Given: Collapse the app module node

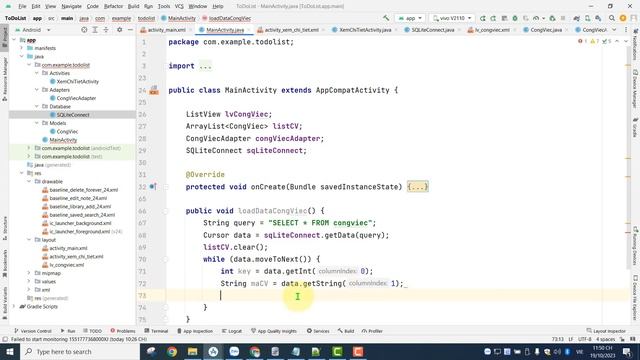Looking at the screenshot, I should point(14,40).
